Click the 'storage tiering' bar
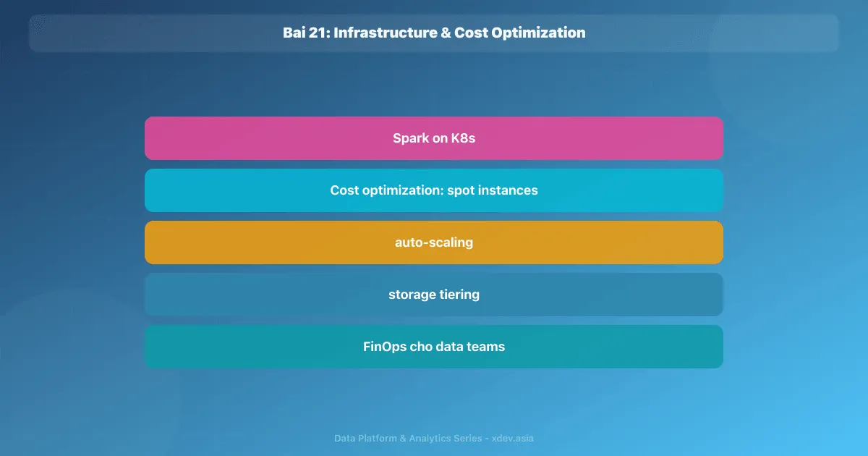Screen dimensions: 868x456 (x=434, y=295)
